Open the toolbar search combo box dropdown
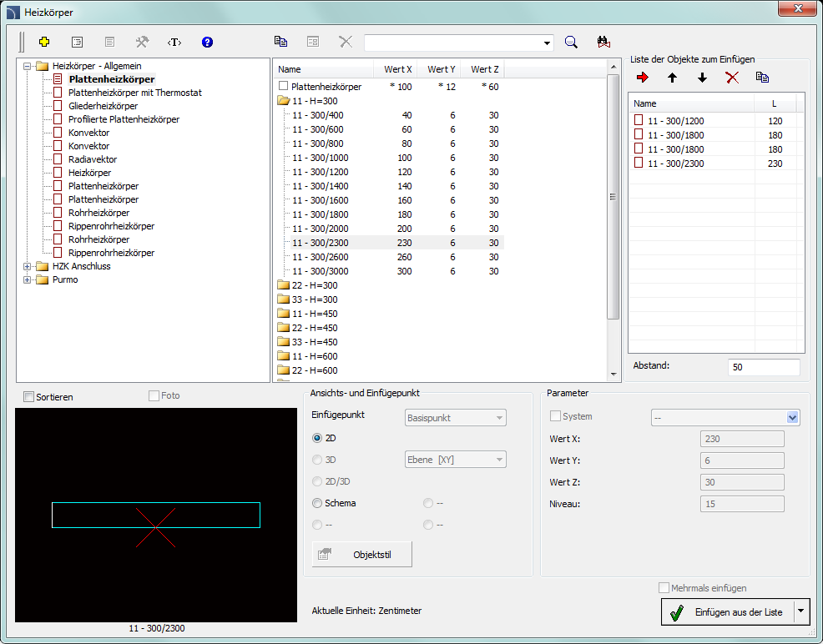Screen dimensions: 823x644 pyautogui.click(x=548, y=42)
